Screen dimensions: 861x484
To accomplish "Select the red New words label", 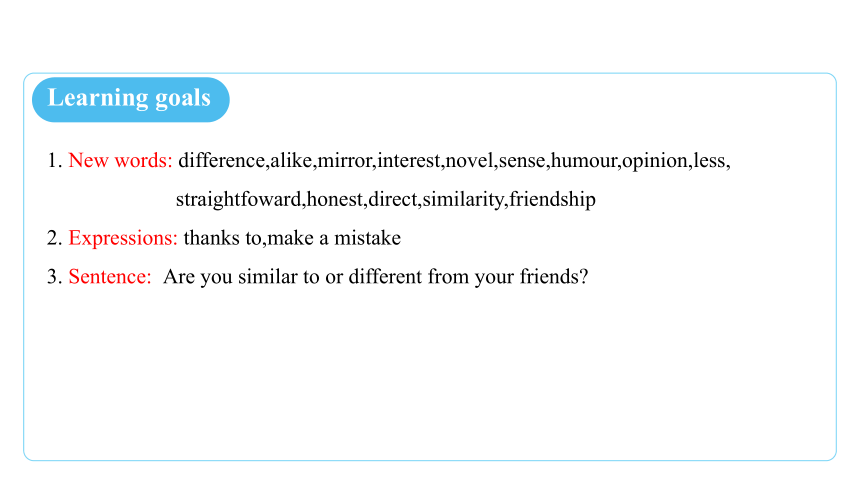I will pos(120,160).
